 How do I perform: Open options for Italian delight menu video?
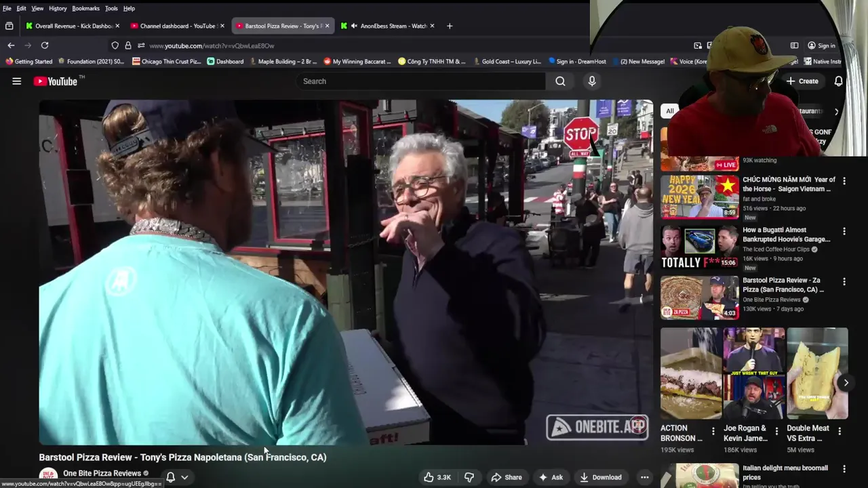[844, 468]
